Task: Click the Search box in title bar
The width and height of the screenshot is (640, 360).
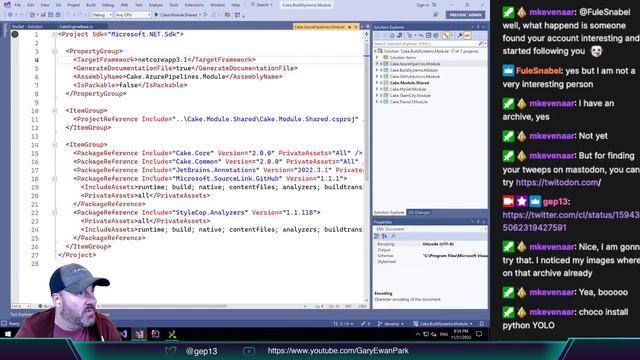Action: pos(262,5)
